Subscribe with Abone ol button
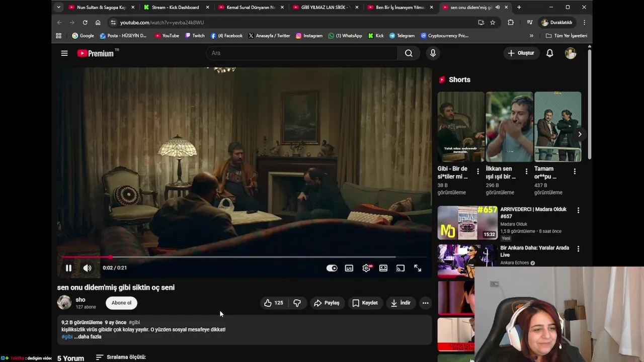The height and width of the screenshot is (362, 644). pos(121,303)
